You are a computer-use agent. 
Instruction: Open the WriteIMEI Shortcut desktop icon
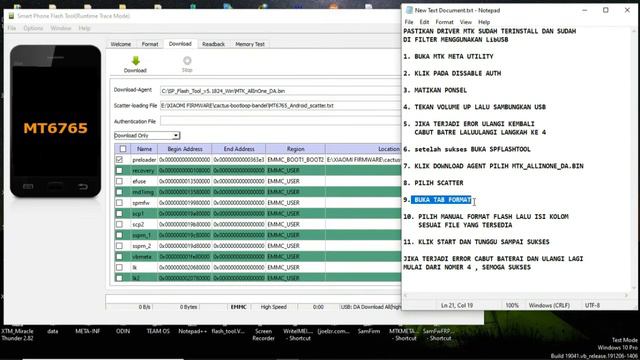(x=298, y=334)
